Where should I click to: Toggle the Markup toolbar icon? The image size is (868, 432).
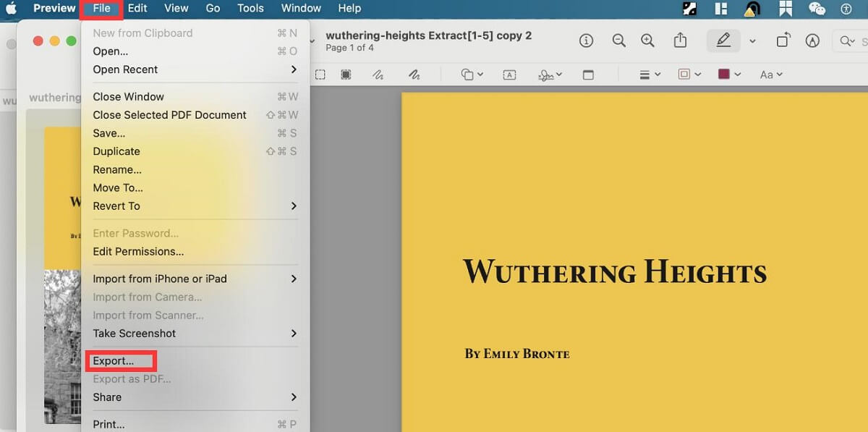(x=813, y=41)
